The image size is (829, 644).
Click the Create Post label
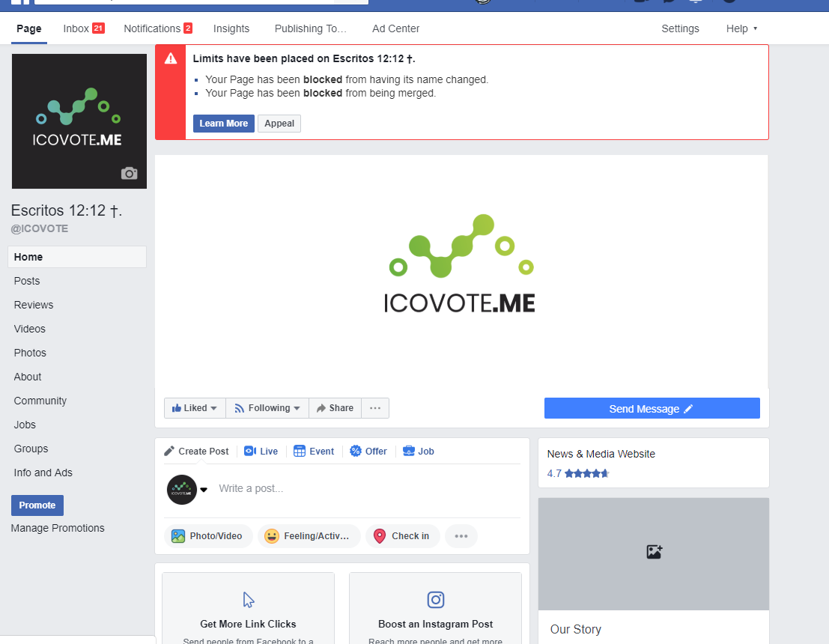pyautogui.click(x=204, y=451)
